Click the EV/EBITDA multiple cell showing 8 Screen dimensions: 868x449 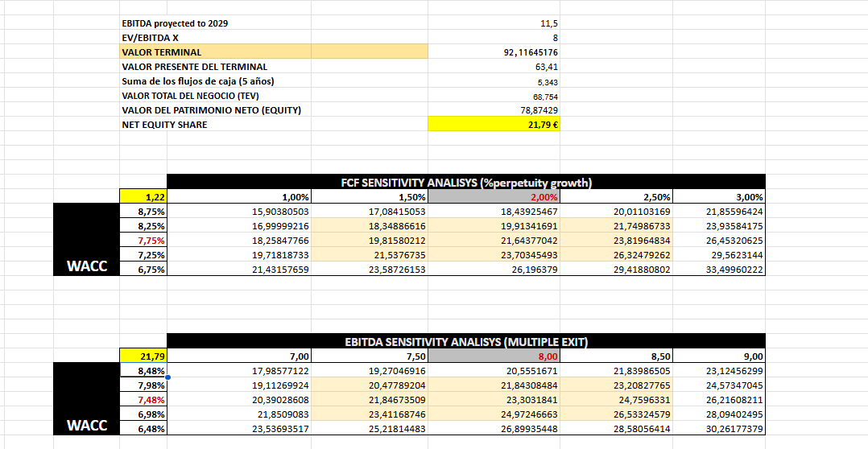pos(494,38)
